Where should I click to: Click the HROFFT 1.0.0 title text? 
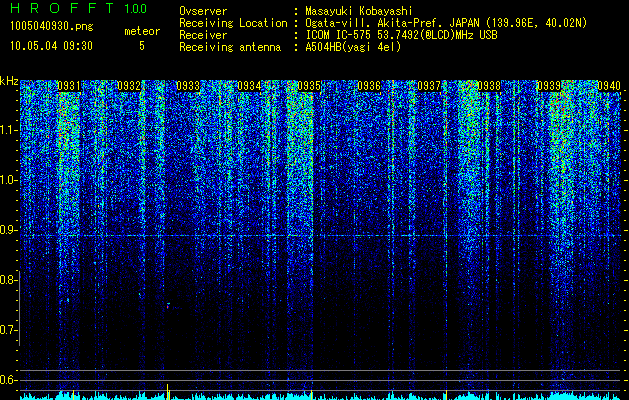(x=79, y=8)
